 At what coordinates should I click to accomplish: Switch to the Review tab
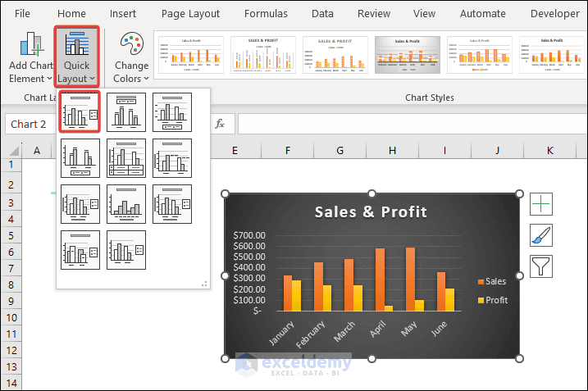(x=374, y=13)
